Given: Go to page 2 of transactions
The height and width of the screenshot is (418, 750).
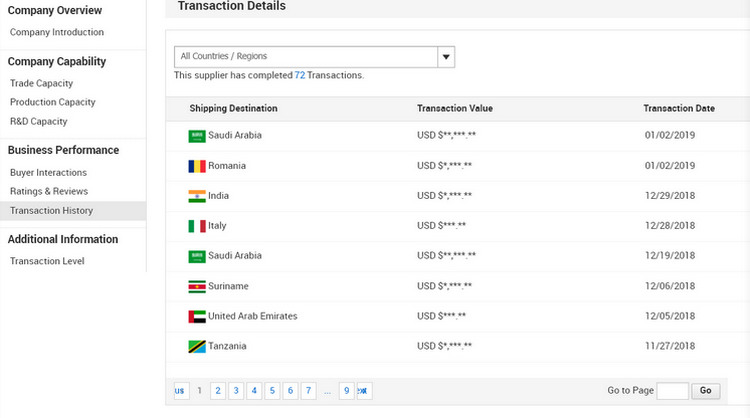Looking at the screenshot, I should [217, 390].
